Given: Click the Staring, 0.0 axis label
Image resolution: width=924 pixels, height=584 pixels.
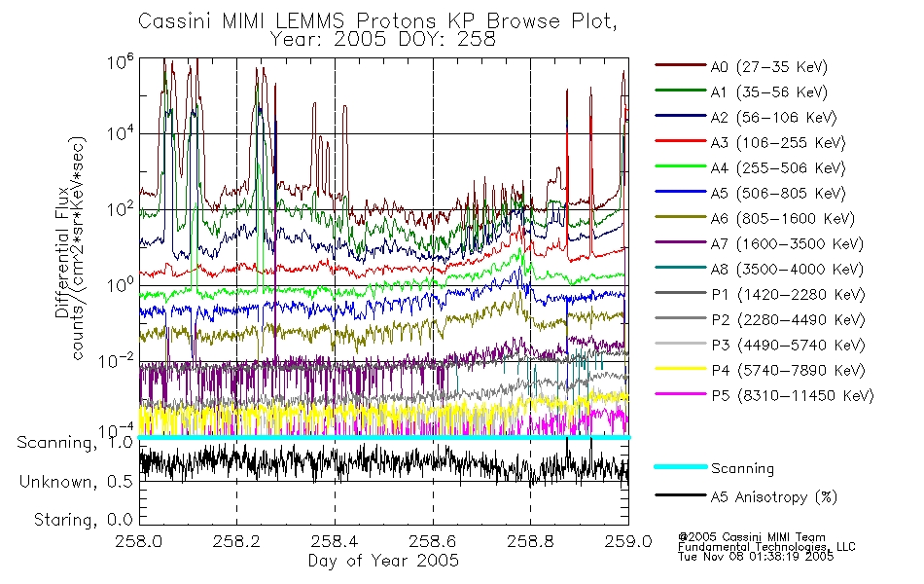Looking at the screenshot, I should pos(83,520).
